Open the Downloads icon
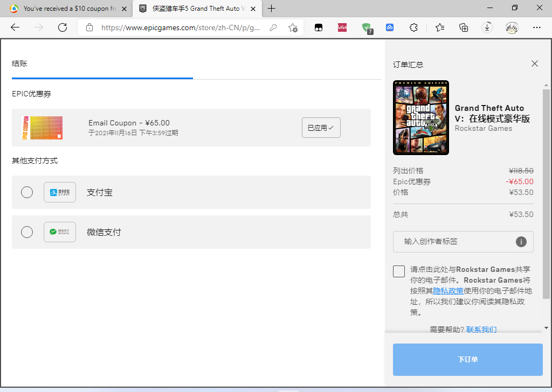 487,27
